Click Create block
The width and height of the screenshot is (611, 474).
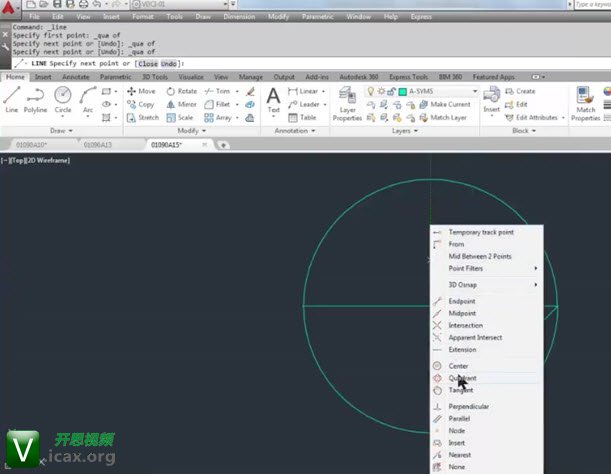pos(520,91)
